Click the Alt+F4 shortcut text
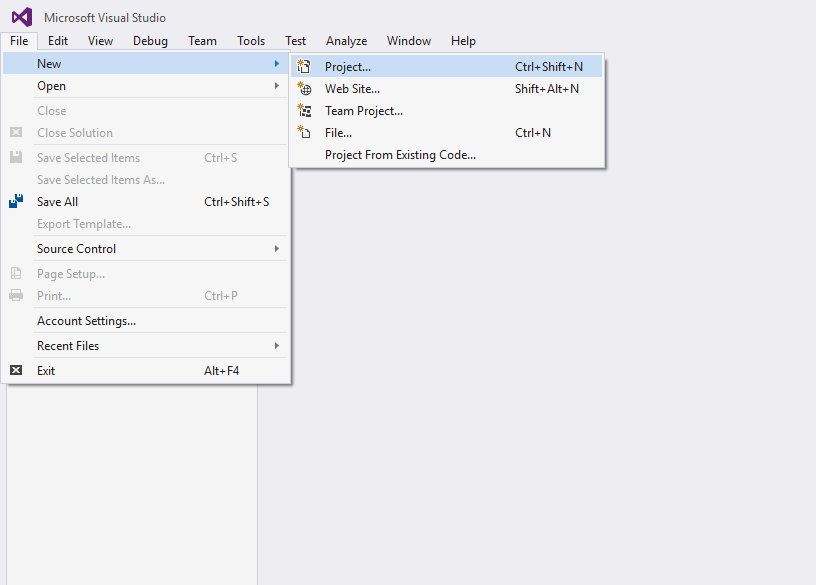The width and height of the screenshot is (816, 585). pyautogui.click(x=222, y=371)
